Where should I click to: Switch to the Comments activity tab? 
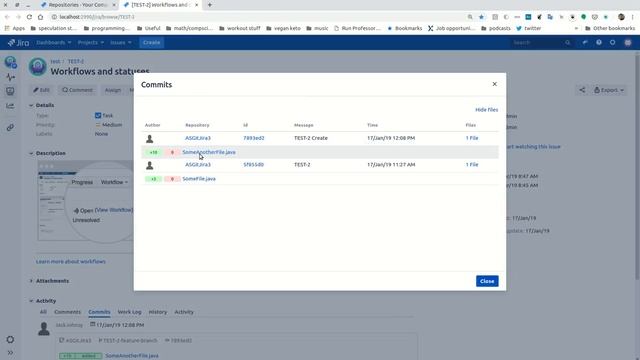click(x=67, y=312)
